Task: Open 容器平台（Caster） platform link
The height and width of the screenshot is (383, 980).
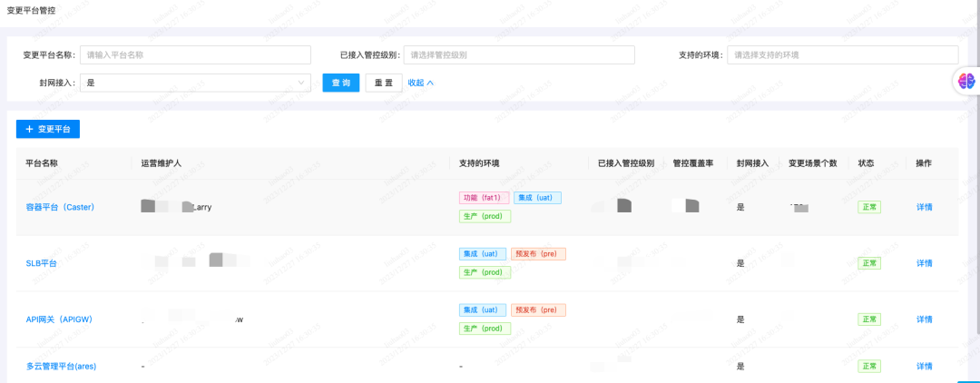Action: point(60,207)
